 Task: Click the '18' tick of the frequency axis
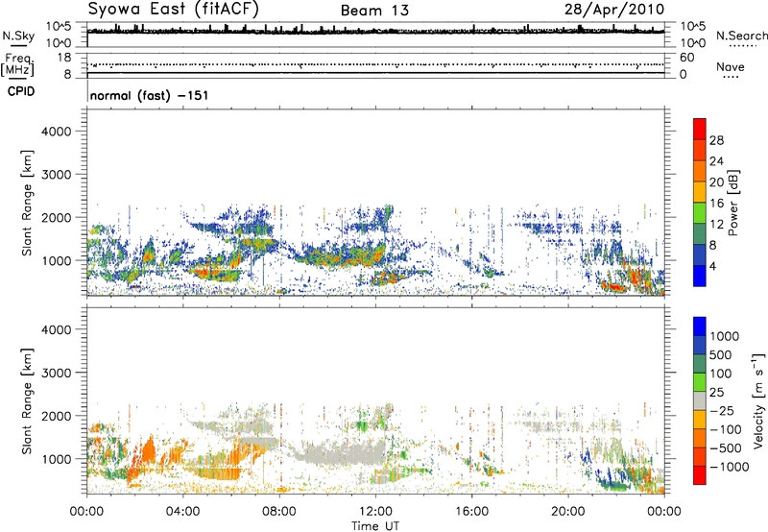pyautogui.click(x=63, y=58)
